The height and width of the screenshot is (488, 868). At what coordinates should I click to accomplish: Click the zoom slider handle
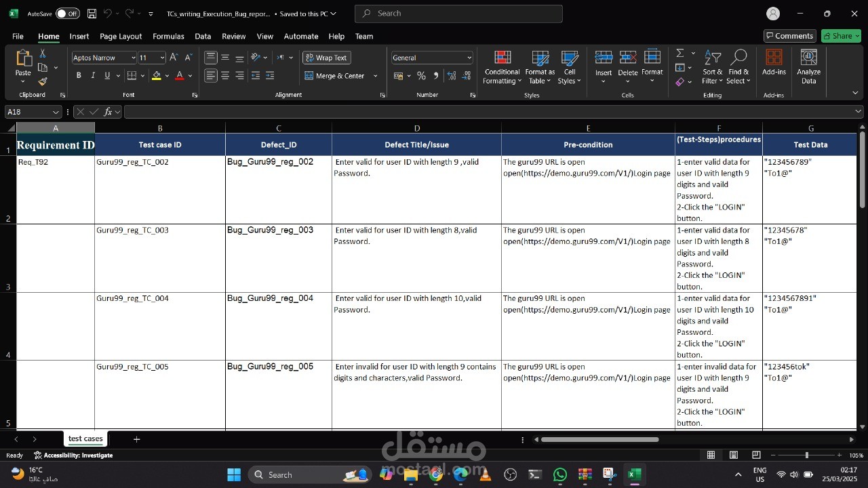(x=806, y=455)
